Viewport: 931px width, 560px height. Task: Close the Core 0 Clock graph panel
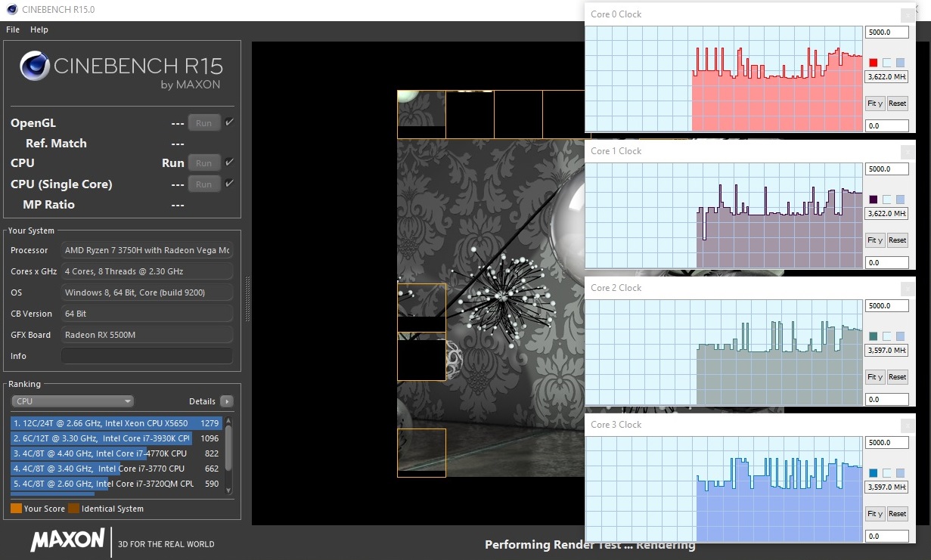tap(907, 15)
